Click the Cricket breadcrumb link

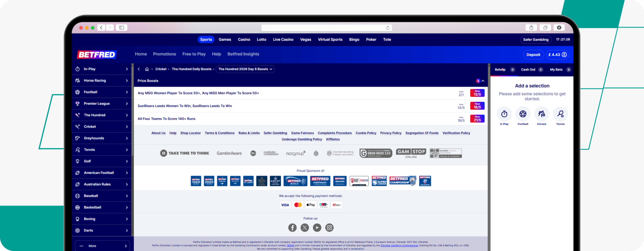(x=161, y=69)
